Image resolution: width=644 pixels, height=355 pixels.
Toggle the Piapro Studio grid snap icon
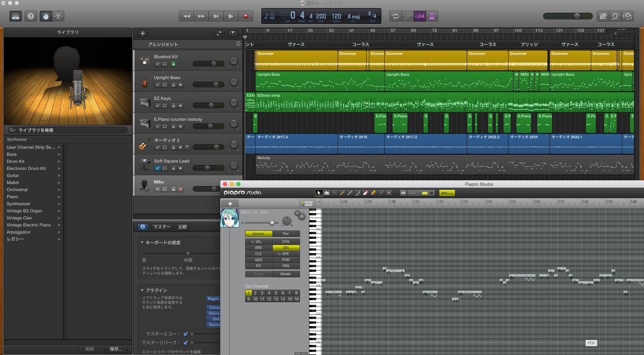[x=403, y=193]
